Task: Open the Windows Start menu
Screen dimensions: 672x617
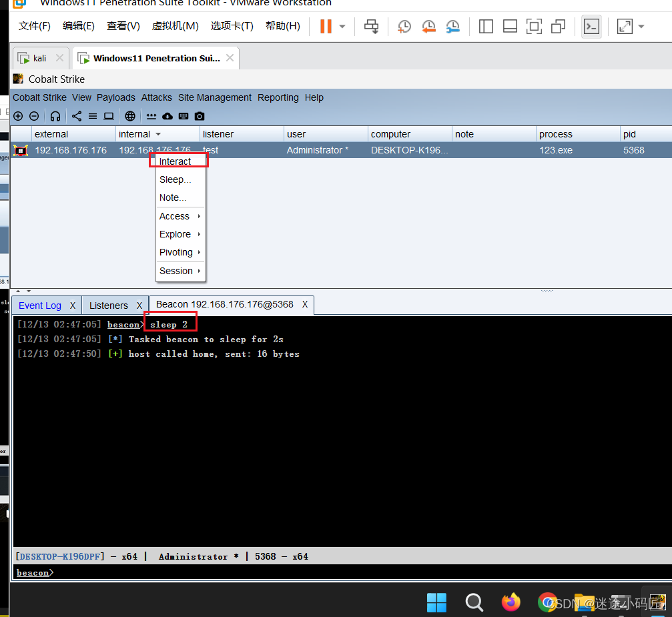Action: tap(436, 603)
